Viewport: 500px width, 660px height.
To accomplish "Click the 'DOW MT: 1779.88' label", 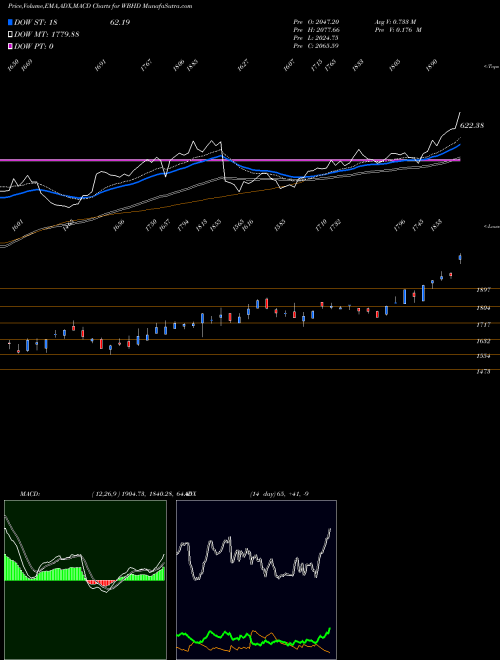I will [46, 35].
